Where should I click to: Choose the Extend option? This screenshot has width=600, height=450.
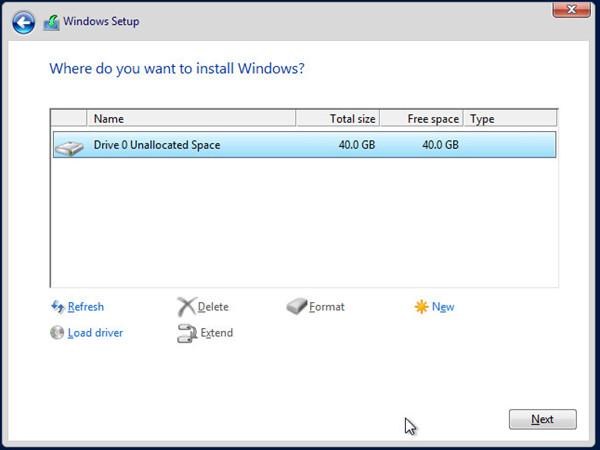coord(217,333)
